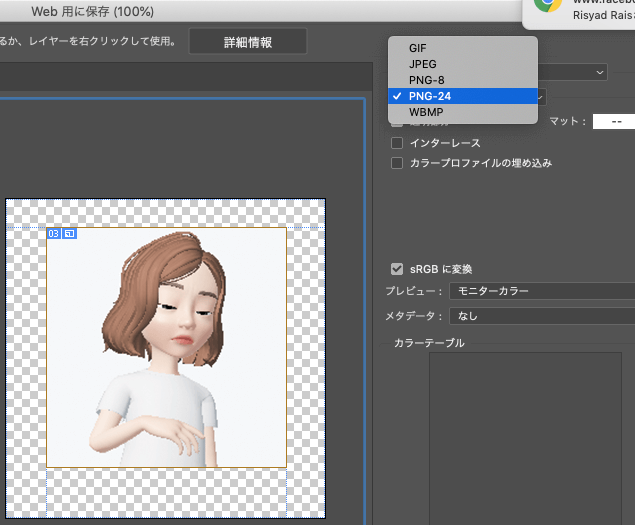The width and height of the screenshot is (635, 525).
Task: Open the プレビュー モニターカラー dropdown
Action: pyautogui.click(x=540, y=291)
